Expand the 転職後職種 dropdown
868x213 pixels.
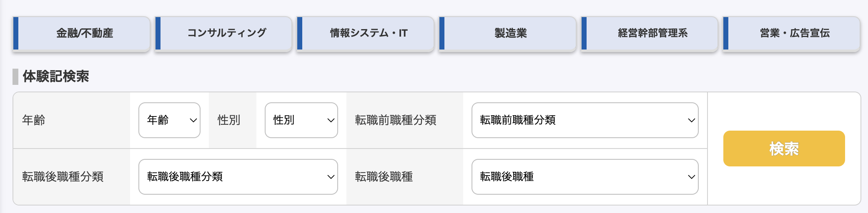click(x=585, y=177)
